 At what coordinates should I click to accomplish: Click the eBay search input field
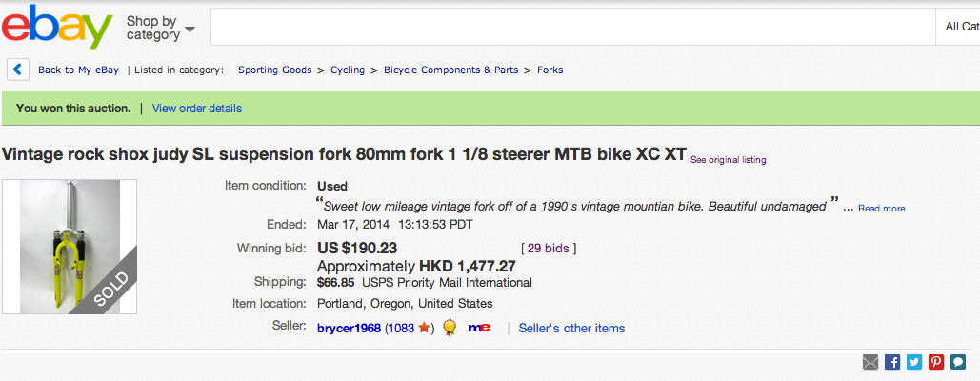point(571,27)
